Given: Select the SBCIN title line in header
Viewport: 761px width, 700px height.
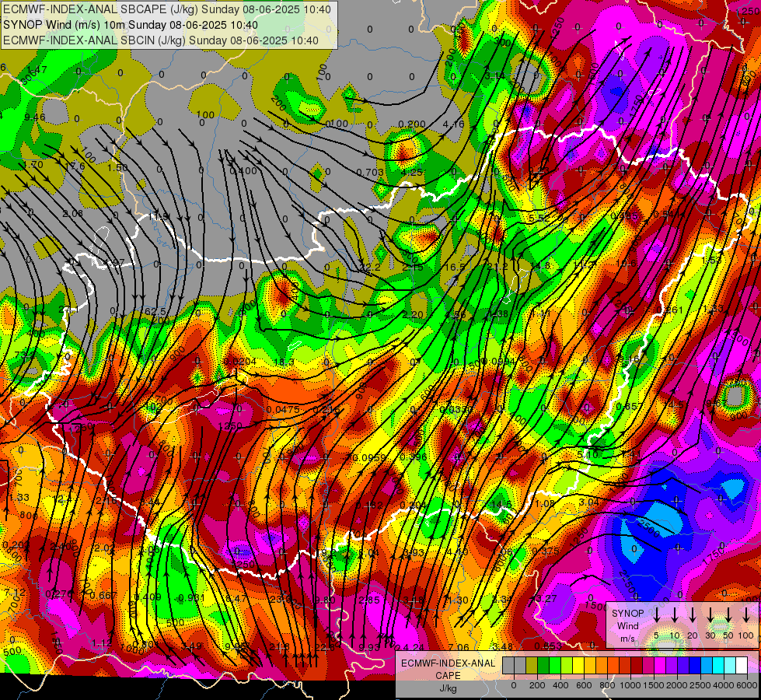Looking at the screenshot, I should 161,40.
